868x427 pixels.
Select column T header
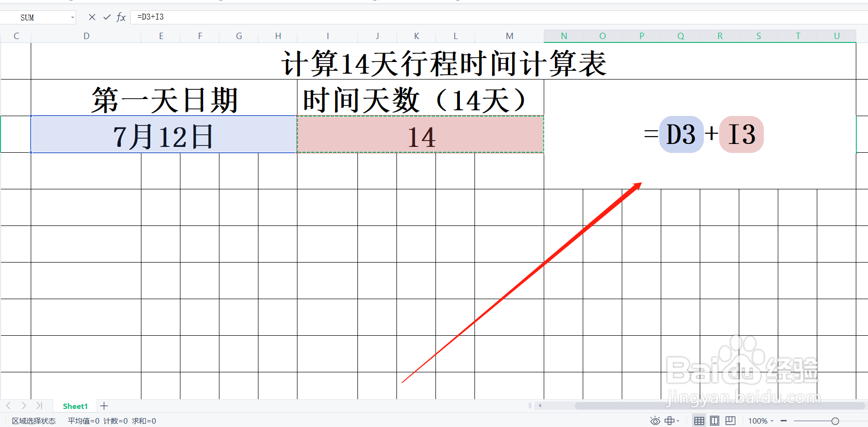(798, 36)
